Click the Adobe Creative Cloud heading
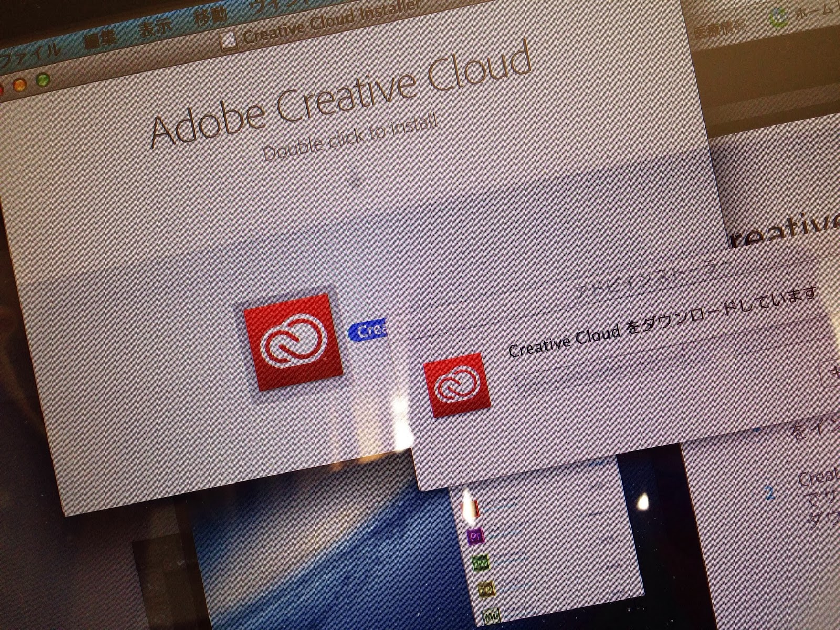 [340, 93]
